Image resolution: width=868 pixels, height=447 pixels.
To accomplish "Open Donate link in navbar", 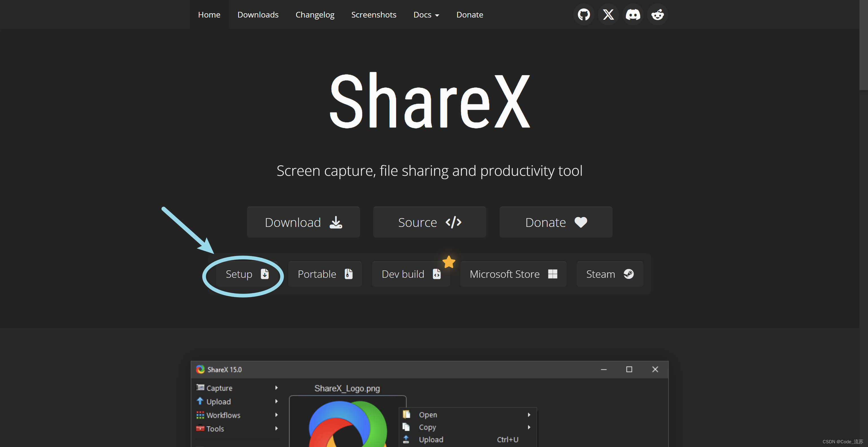I will click(x=470, y=14).
